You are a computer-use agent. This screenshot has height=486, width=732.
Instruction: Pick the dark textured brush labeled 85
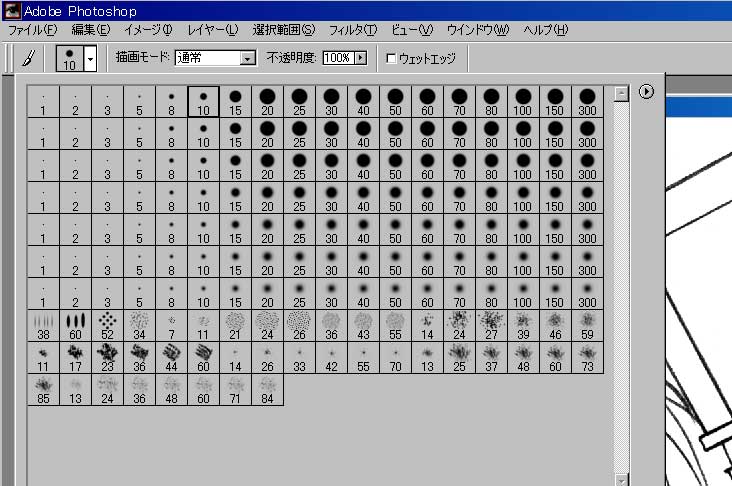coord(43,390)
